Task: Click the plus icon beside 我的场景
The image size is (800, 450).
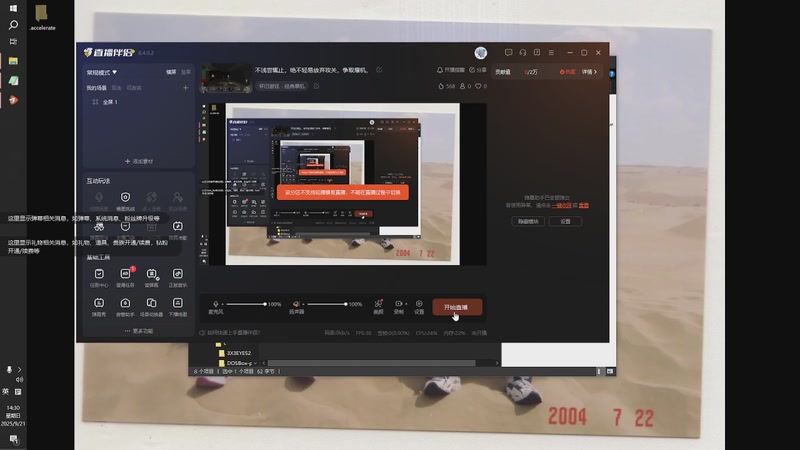Action: tap(186, 88)
